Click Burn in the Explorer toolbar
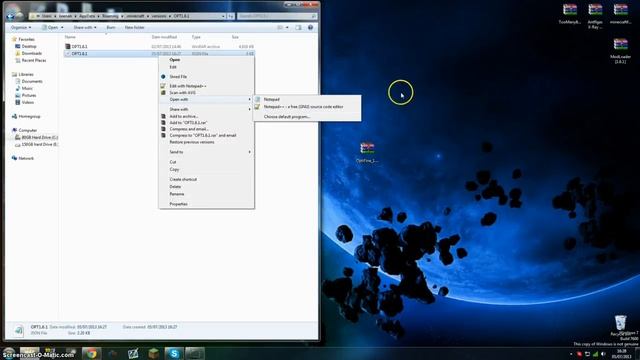This screenshot has width=640, height=360. tap(111, 27)
